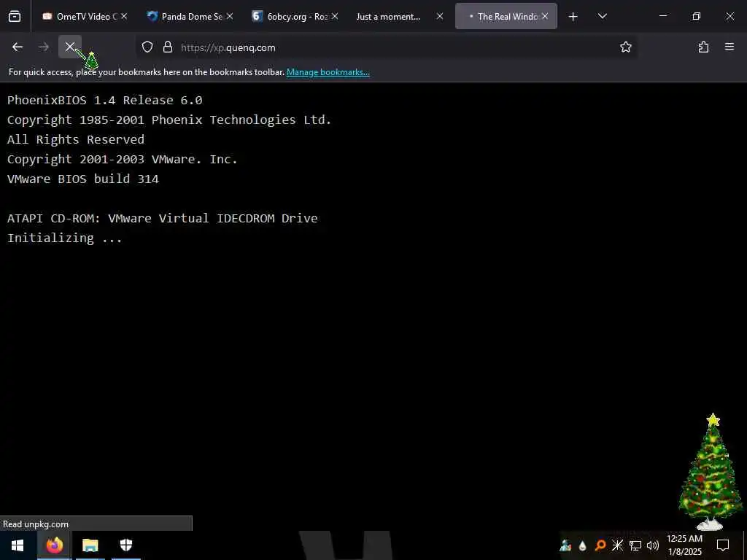Expand the list all tabs dropdown
Image resolution: width=747 pixels, height=560 pixels.
(x=602, y=16)
